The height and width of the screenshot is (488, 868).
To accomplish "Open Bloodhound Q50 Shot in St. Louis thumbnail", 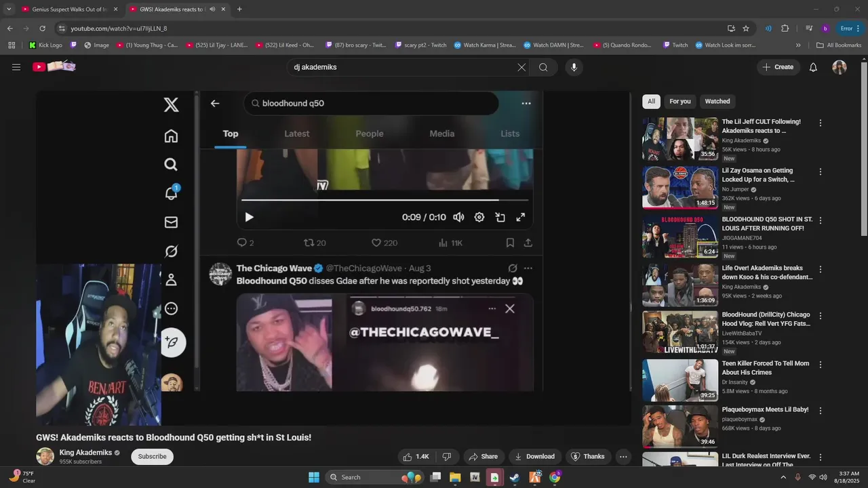I will [680, 237].
